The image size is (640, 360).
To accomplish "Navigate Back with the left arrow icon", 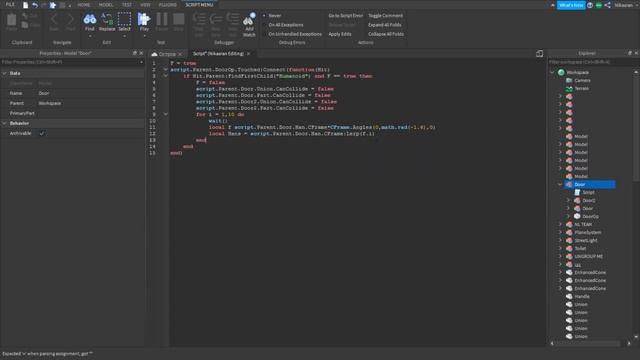I will 54,19.
